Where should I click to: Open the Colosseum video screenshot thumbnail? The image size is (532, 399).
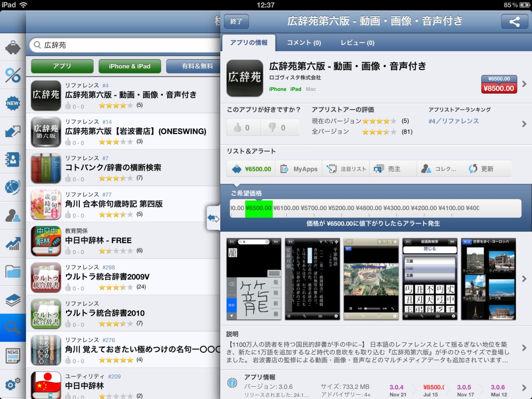pos(371,279)
